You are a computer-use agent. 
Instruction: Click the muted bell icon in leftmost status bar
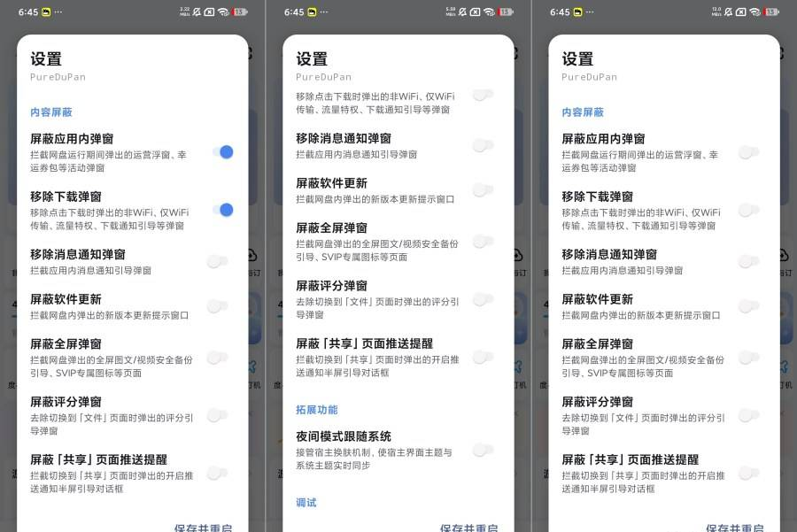197,12
